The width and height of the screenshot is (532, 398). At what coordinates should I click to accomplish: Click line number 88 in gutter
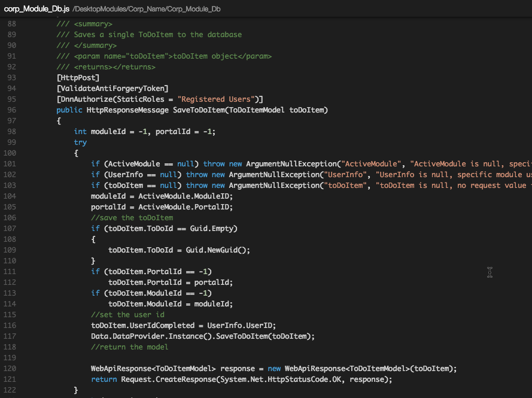coord(11,24)
